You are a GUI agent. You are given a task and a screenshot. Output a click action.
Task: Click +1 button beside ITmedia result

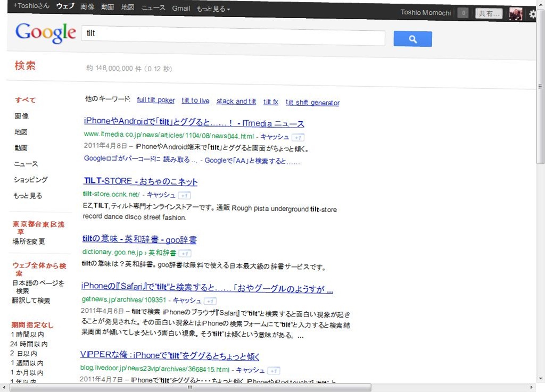(x=298, y=138)
